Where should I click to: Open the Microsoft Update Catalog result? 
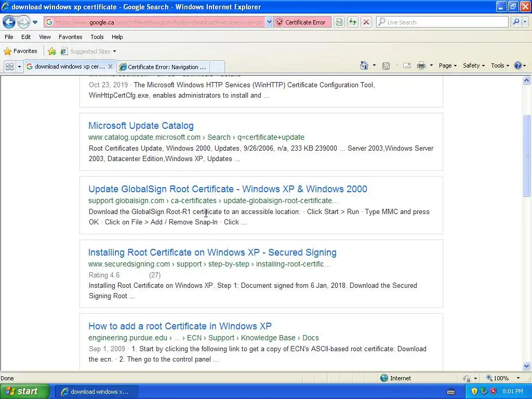[141, 126]
